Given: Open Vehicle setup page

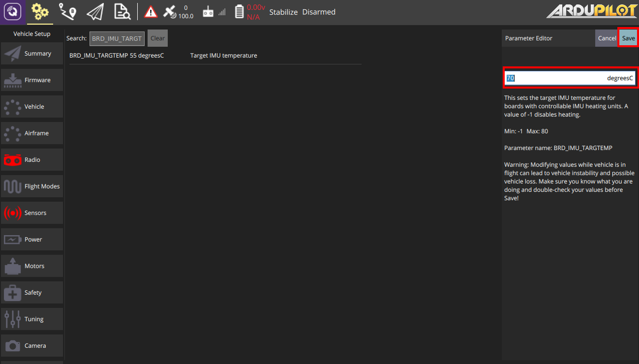Looking at the screenshot, I should (32, 106).
